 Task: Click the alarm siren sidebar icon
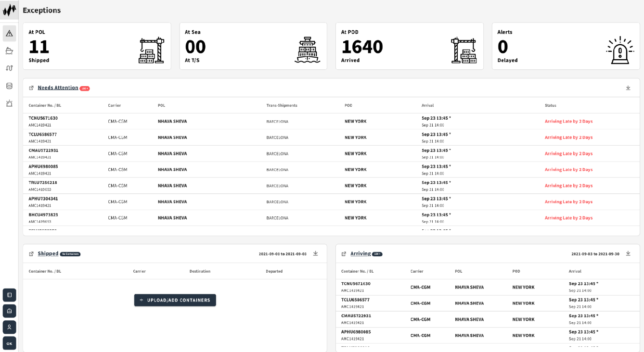[9, 103]
